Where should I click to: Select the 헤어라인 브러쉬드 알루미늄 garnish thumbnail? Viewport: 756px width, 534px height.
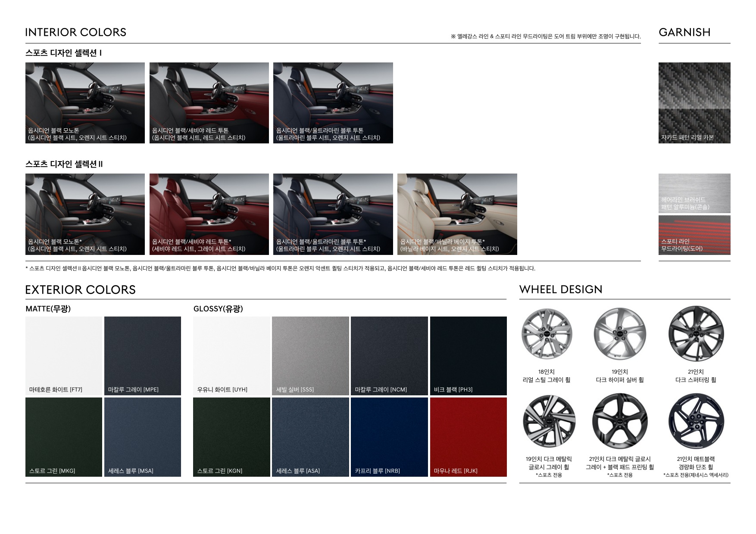pyautogui.click(x=694, y=193)
